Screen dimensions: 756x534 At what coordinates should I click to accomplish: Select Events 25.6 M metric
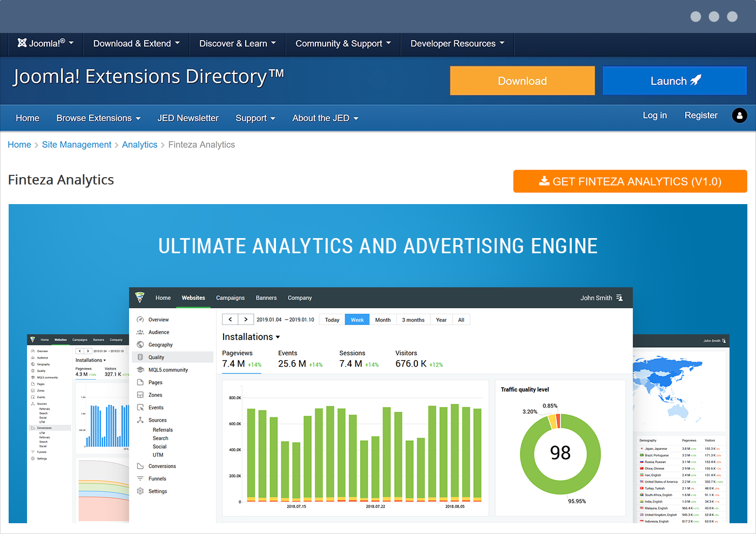click(x=300, y=360)
